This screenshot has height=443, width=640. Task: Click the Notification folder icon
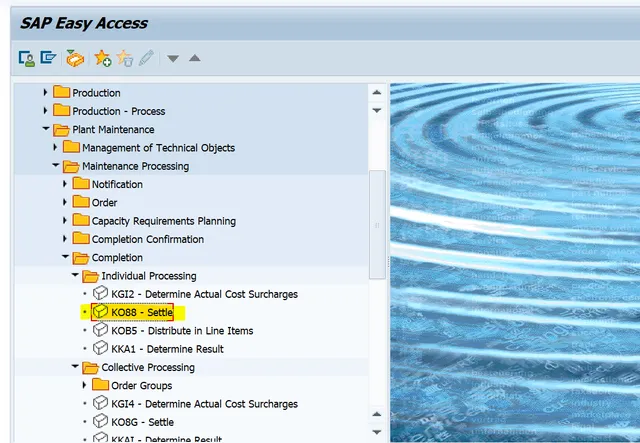click(81, 183)
